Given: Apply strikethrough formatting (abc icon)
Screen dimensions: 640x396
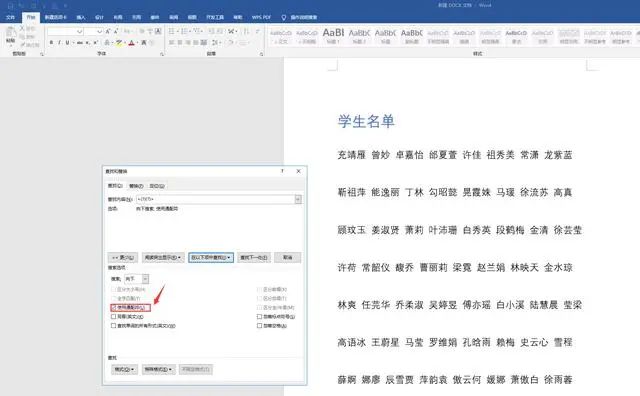Looking at the screenshot, I should point(80,42).
